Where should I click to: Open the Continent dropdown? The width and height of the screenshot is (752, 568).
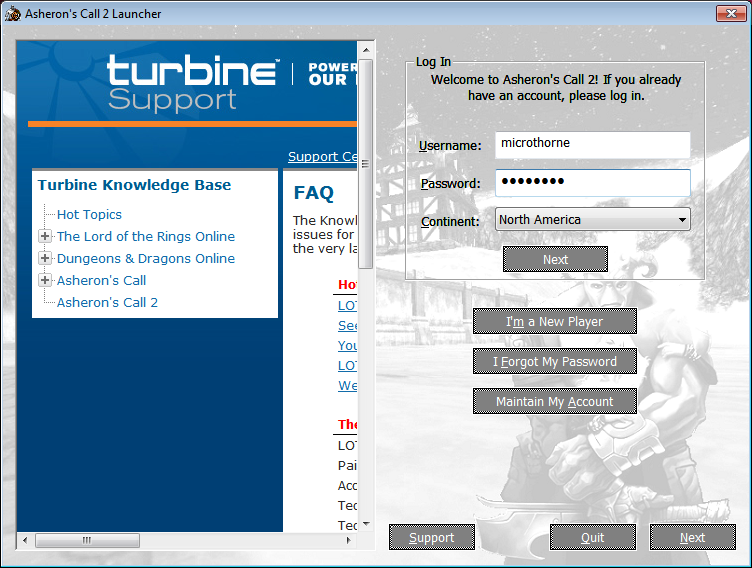593,220
